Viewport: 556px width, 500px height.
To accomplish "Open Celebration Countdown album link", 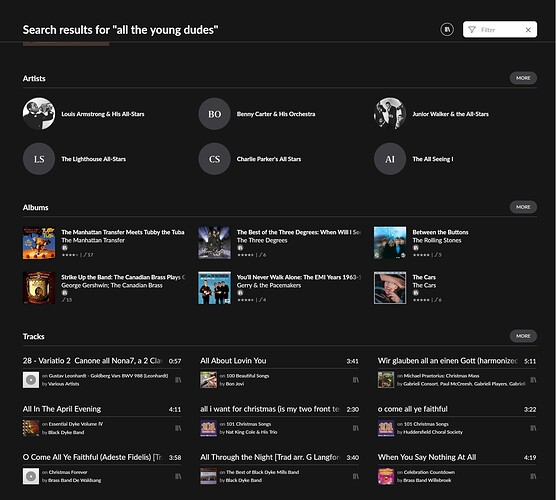I will coord(429,472).
